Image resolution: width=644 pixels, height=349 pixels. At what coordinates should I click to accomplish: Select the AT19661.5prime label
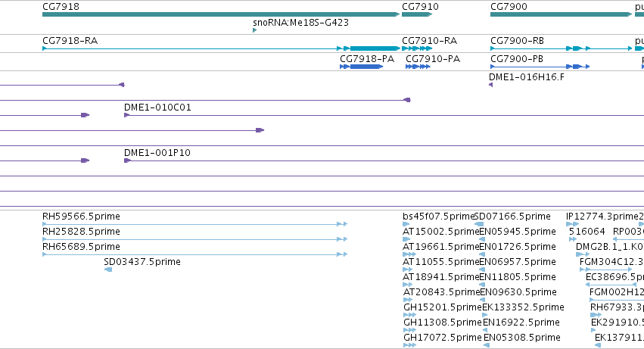(x=441, y=247)
